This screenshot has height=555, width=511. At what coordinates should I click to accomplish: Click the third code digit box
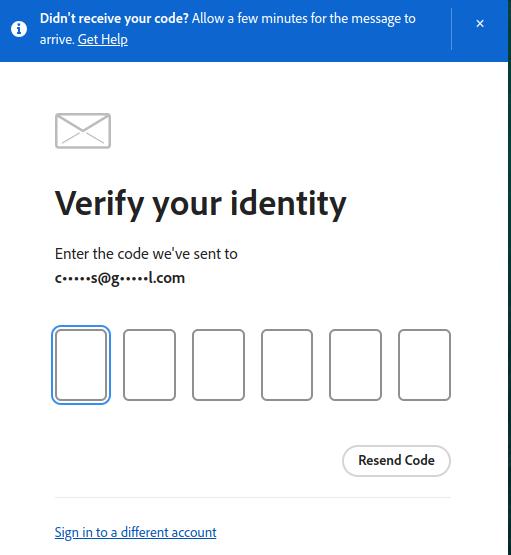pos(218,365)
